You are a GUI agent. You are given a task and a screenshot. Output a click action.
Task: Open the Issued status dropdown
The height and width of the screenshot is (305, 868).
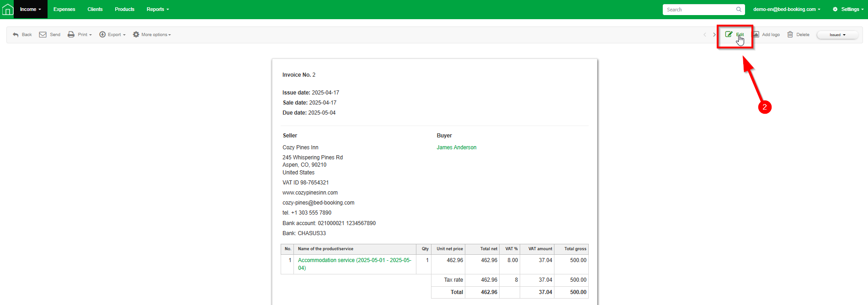click(837, 35)
